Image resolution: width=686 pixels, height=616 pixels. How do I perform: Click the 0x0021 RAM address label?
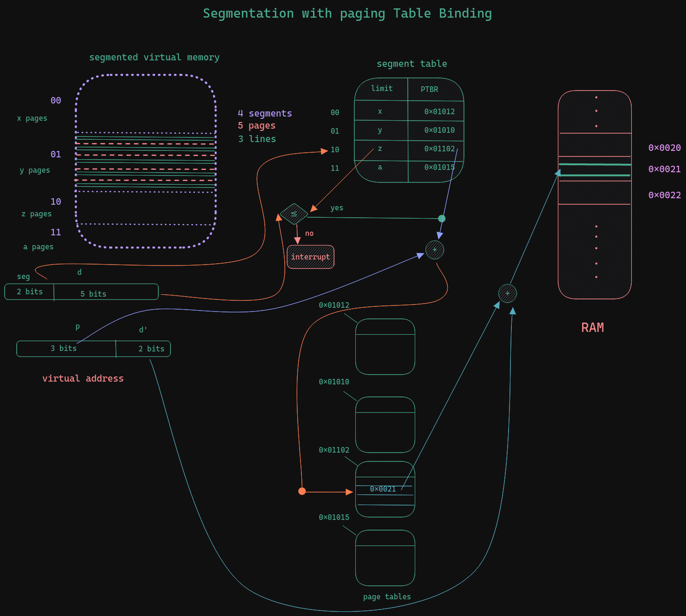click(x=665, y=169)
